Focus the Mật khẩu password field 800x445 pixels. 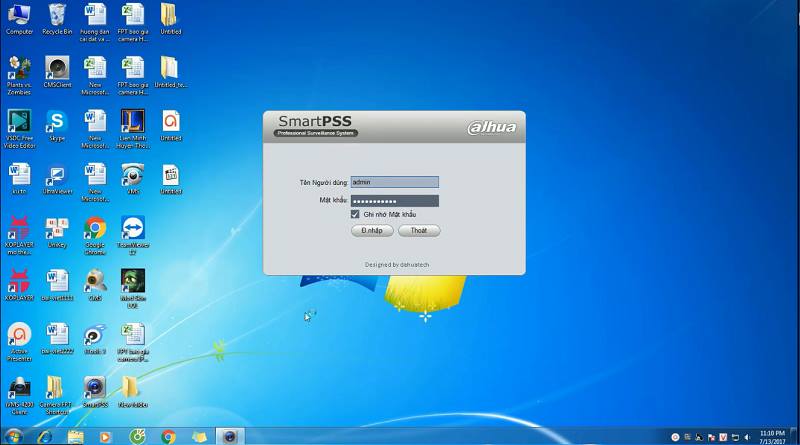pyautogui.click(x=394, y=201)
